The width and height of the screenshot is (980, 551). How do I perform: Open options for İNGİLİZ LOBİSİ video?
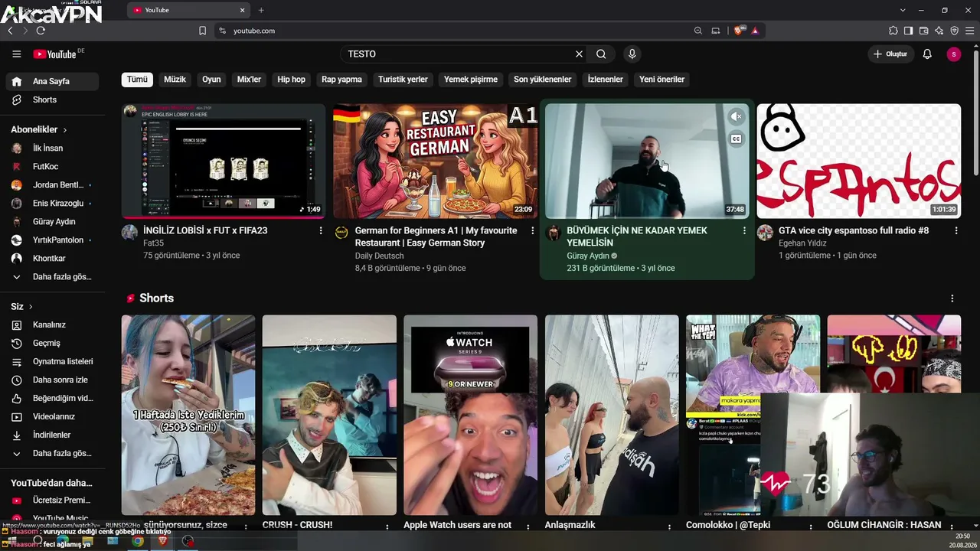pyautogui.click(x=321, y=230)
